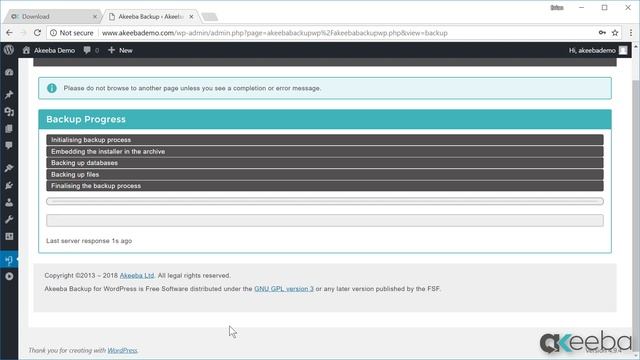
Task: Click the Collapse menu icon in sidebar
Action: 9,277
